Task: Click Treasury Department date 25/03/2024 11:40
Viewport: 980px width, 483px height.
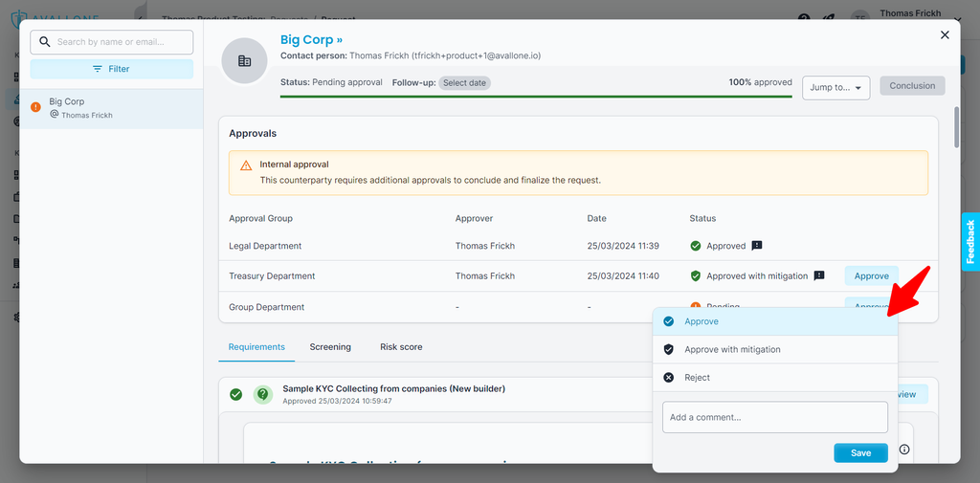Action: tap(623, 275)
